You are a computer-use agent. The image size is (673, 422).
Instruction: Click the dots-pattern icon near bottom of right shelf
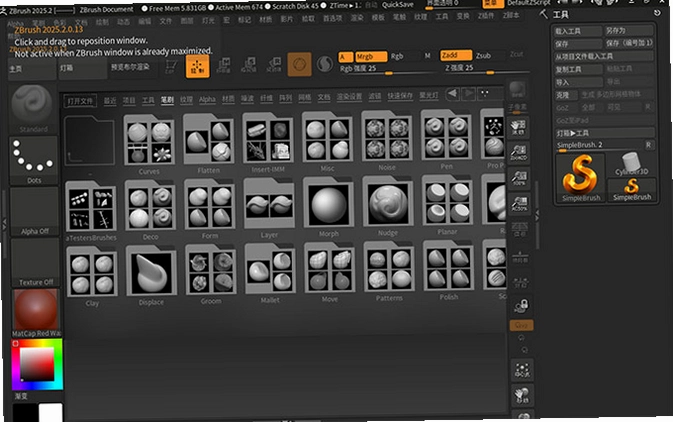[522, 370]
